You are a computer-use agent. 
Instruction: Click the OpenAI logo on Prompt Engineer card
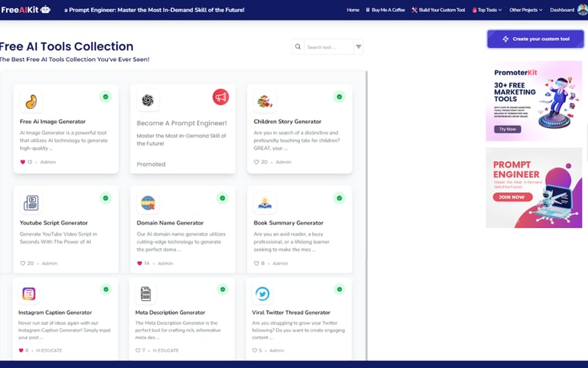tap(148, 100)
